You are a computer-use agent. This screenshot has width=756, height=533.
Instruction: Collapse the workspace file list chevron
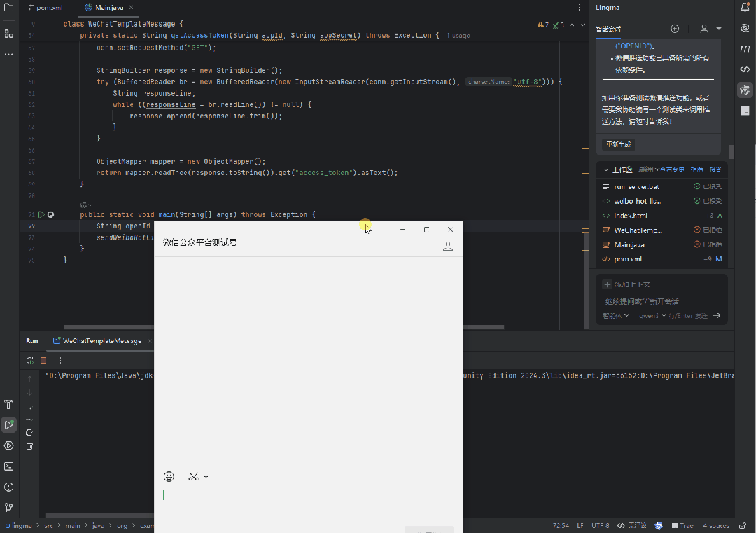tap(606, 169)
